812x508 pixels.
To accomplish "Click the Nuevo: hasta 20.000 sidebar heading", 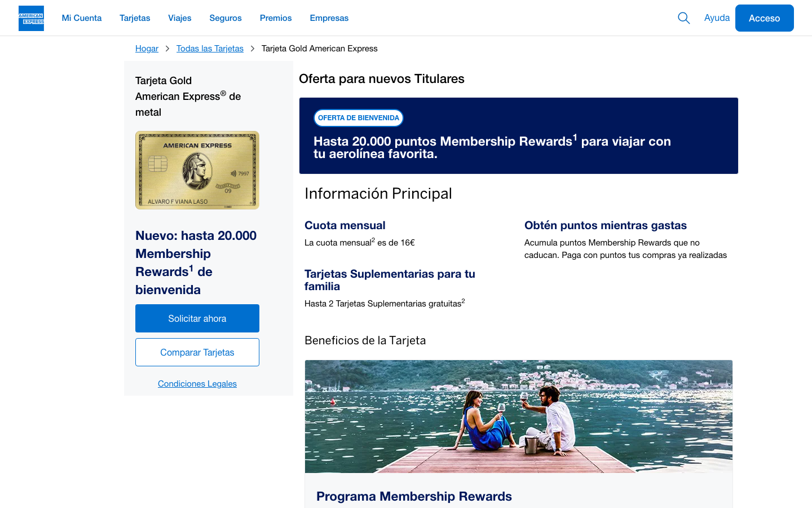I will coord(196,262).
